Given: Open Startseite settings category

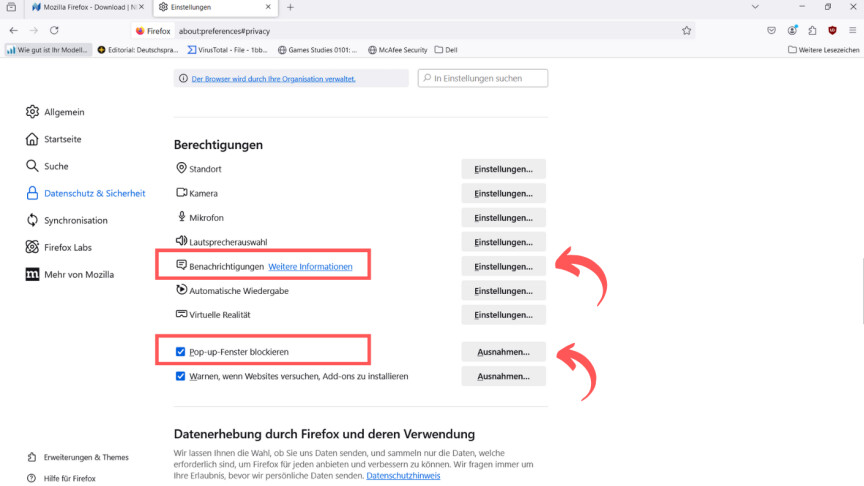Looking at the screenshot, I should (x=53, y=139).
